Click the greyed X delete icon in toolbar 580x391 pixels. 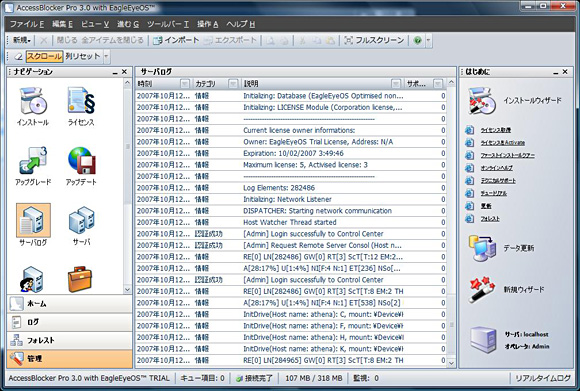pos(43,40)
